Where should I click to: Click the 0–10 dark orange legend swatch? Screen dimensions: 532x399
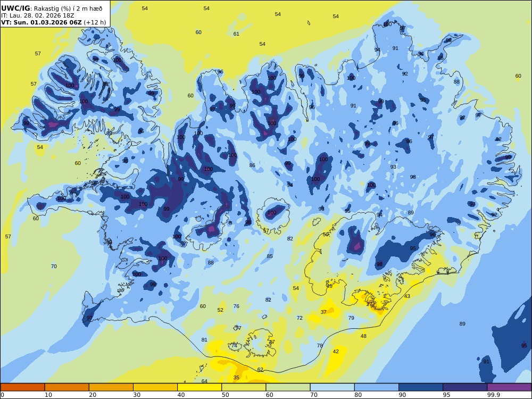[22, 387]
